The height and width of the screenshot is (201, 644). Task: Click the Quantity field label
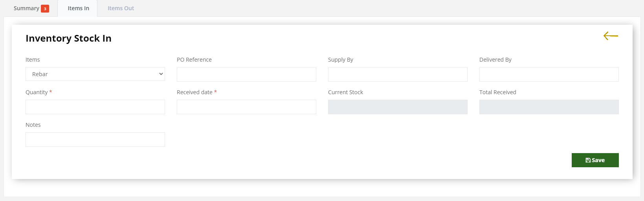pos(37,92)
